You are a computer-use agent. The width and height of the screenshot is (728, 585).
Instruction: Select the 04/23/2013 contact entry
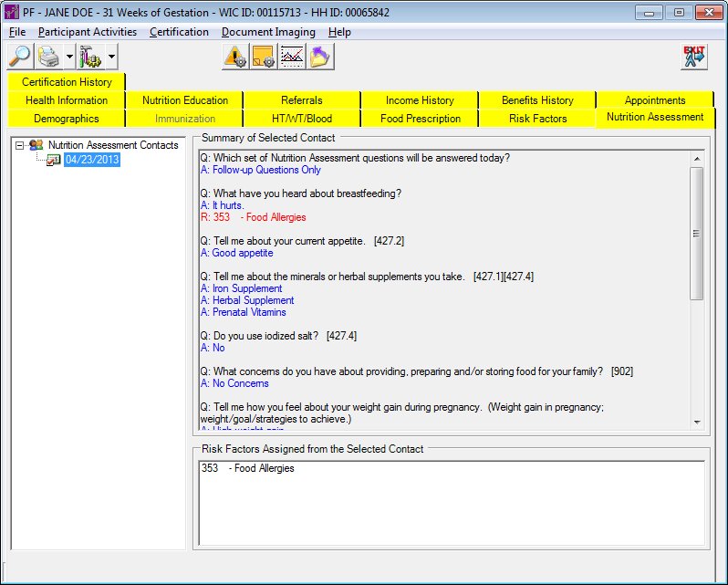pyautogui.click(x=92, y=160)
